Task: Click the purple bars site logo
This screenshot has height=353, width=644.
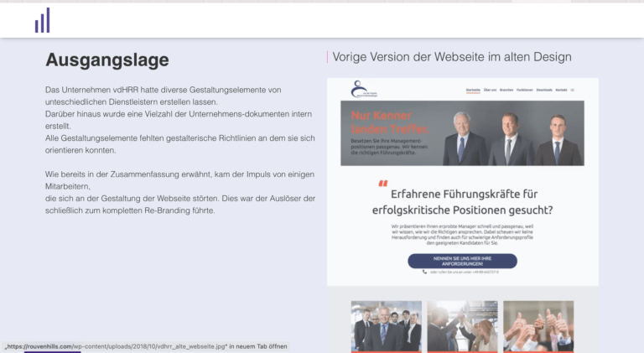Action: [x=42, y=20]
